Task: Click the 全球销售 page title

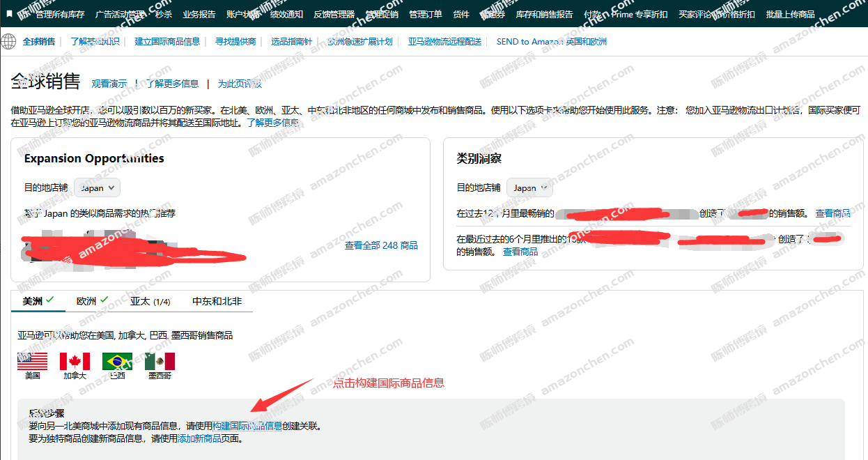Action: [46, 82]
